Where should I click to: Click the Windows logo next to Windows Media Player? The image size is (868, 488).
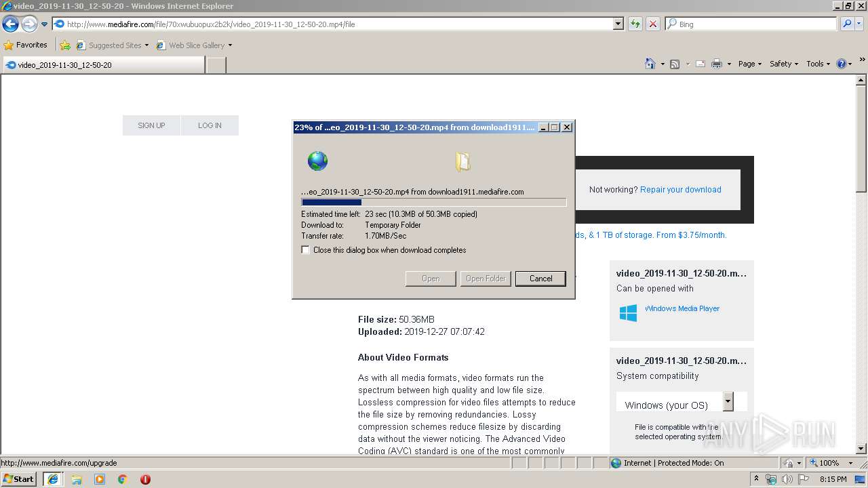pos(628,313)
